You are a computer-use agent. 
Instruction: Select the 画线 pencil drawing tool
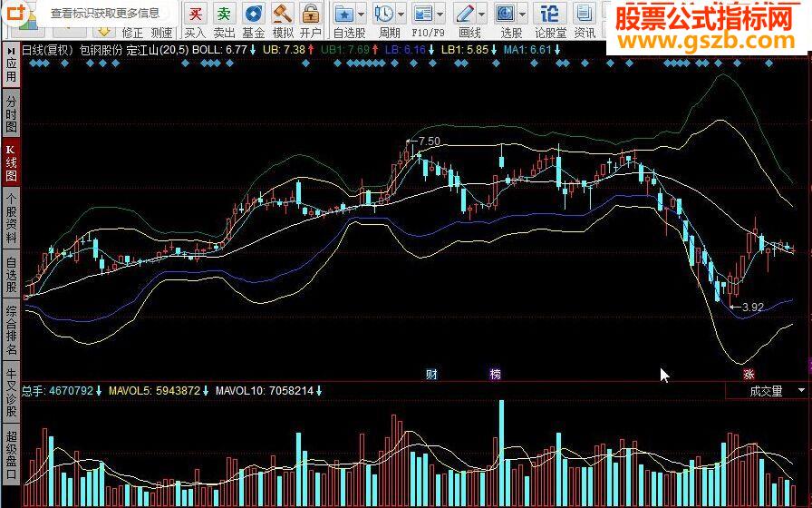point(466,14)
